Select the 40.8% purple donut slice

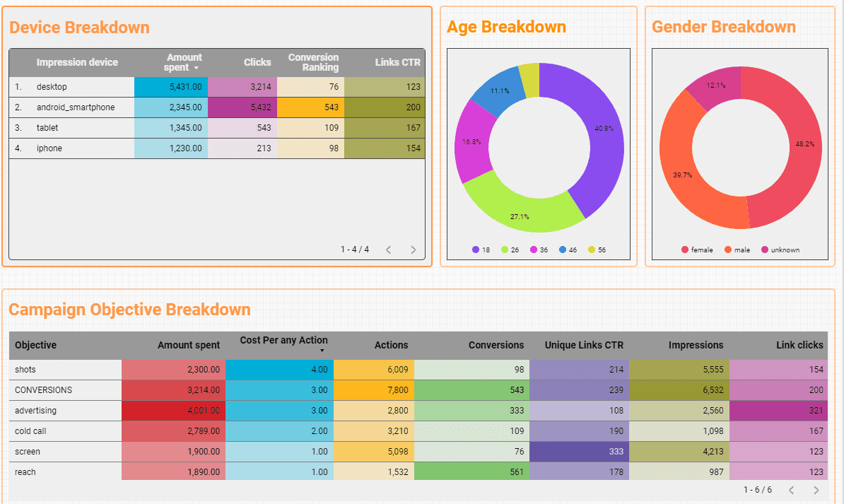tap(604, 129)
